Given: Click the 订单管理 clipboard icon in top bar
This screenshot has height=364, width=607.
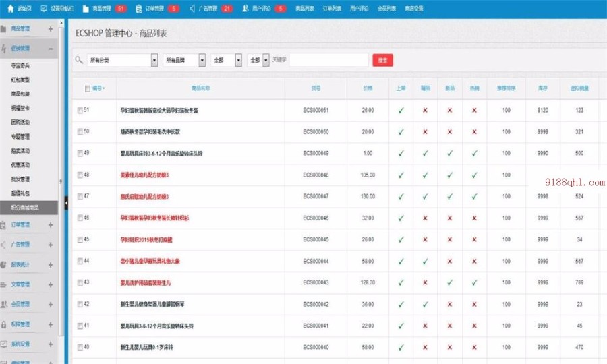Looking at the screenshot, I should coord(138,9).
